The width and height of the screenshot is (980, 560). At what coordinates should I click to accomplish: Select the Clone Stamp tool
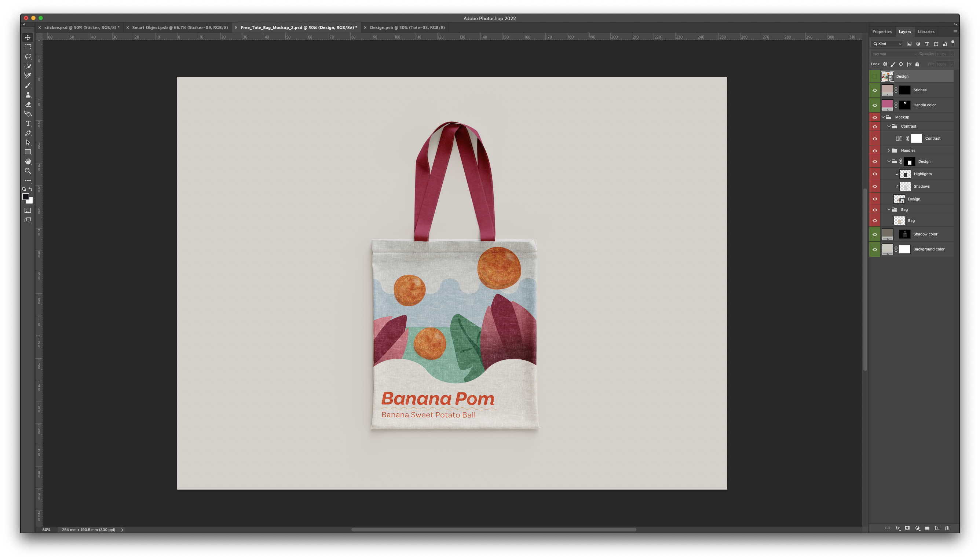coord(28,95)
